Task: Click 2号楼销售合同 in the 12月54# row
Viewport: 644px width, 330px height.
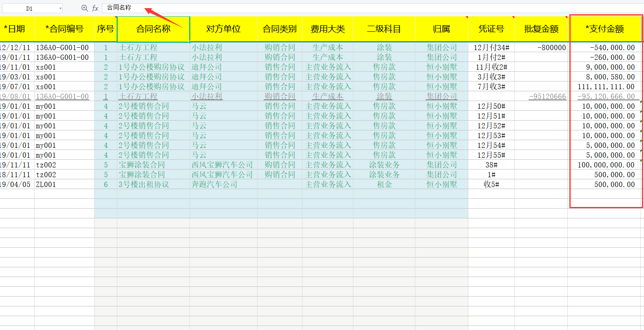Action: (x=153, y=145)
